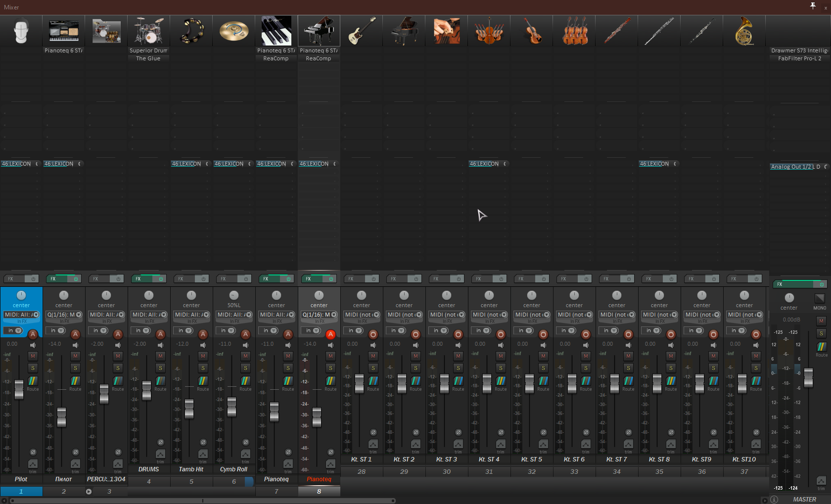Image resolution: width=831 pixels, height=504 pixels.
Task: Select the tambourine track icon
Action: pyautogui.click(x=191, y=31)
